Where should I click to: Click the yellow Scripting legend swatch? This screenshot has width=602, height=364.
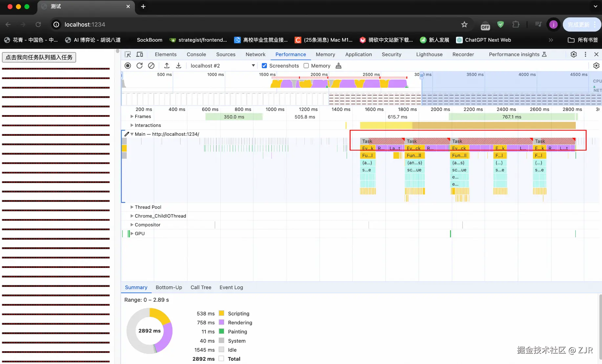click(x=222, y=313)
